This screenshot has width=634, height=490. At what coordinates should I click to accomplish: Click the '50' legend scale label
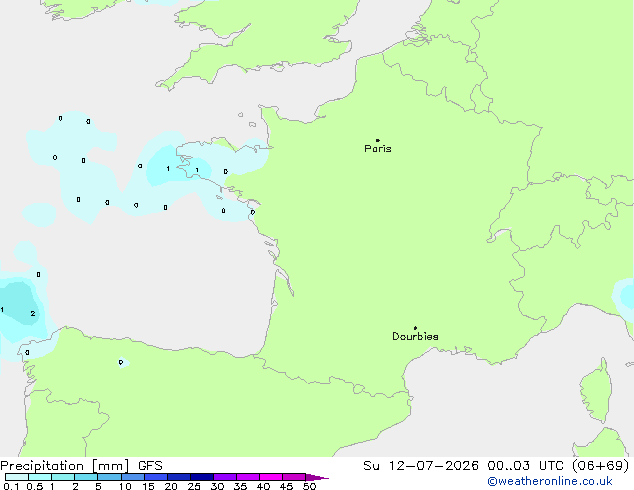[x=309, y=486]
